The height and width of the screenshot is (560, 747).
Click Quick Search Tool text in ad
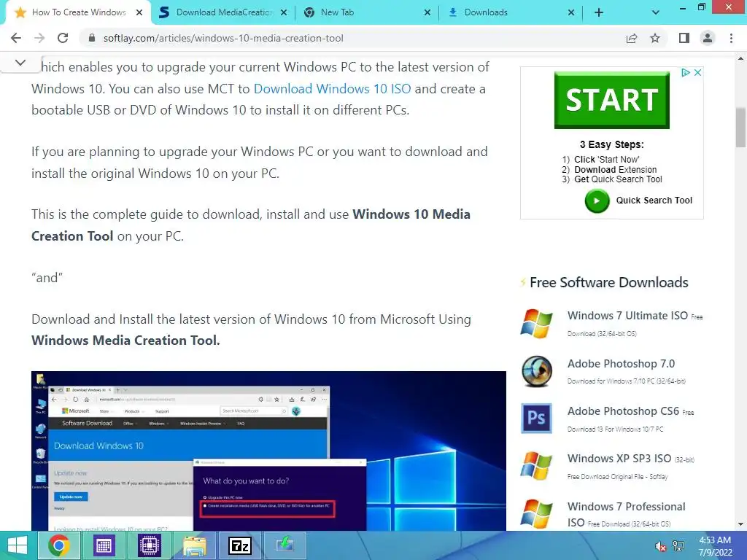click(654, 201)
